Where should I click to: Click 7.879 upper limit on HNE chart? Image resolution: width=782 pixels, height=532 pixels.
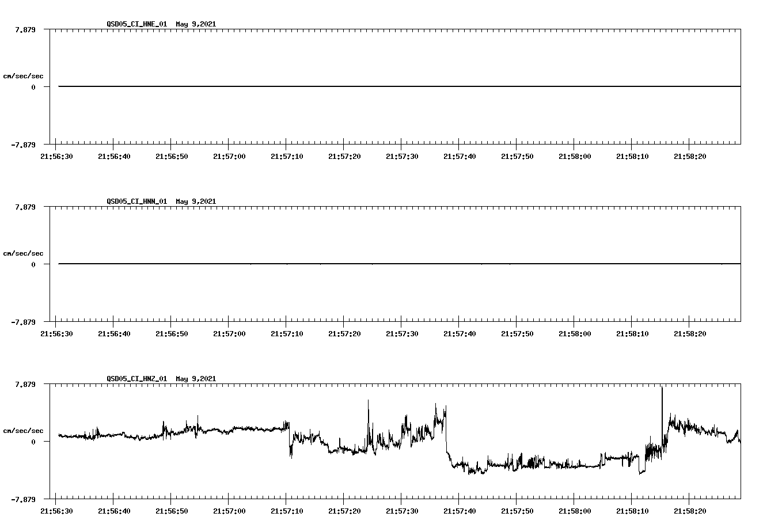coord(25,29)
